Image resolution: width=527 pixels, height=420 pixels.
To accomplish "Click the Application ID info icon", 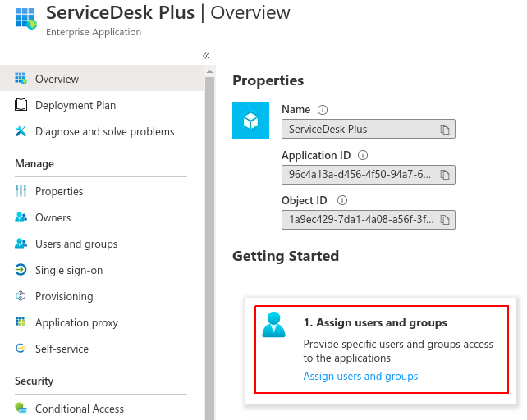I will click(363, 155).
